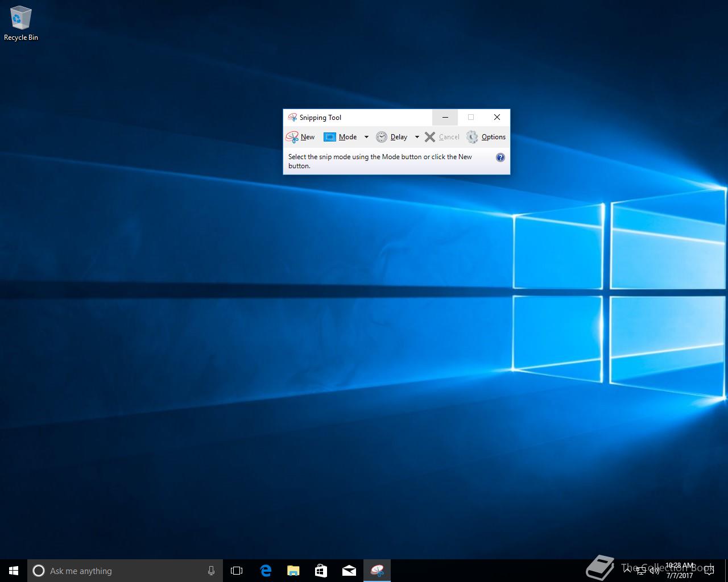The width and height of the screenshot is (728, 582).
Task: Click the Snipping Tool title bar scissors icon
Action: (x=292, y=117)
